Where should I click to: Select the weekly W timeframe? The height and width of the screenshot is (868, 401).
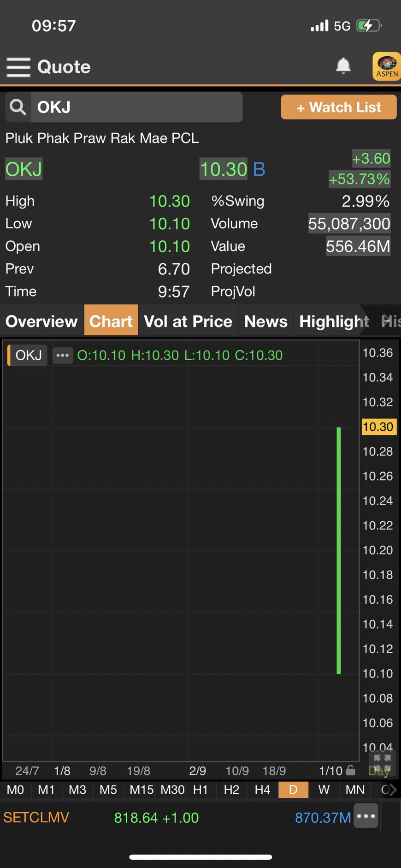pyautogui.click(x=324, y=790)
